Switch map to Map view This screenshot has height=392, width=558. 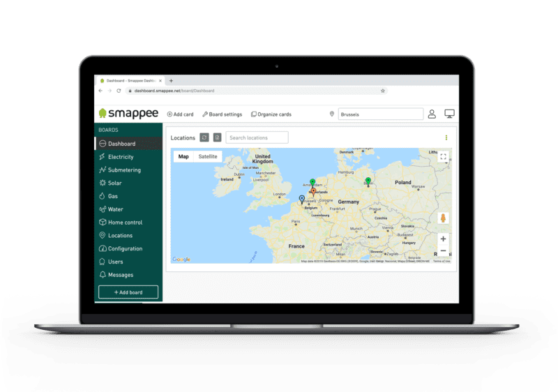point(183,157)
